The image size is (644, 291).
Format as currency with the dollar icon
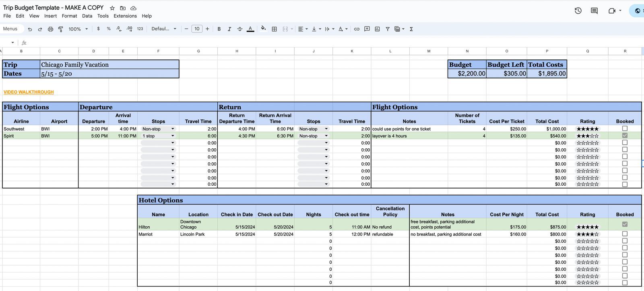[98, 29]
